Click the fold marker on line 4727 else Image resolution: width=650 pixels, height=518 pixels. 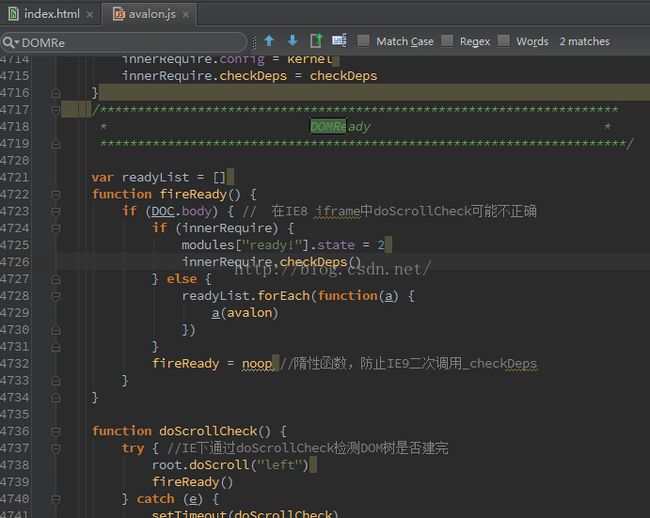56,279
